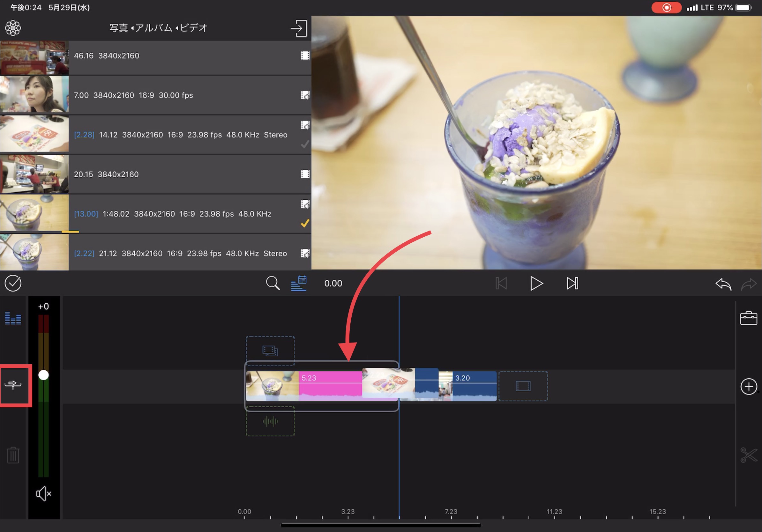Open the toolbox briefcase icon

click(748, 318)
